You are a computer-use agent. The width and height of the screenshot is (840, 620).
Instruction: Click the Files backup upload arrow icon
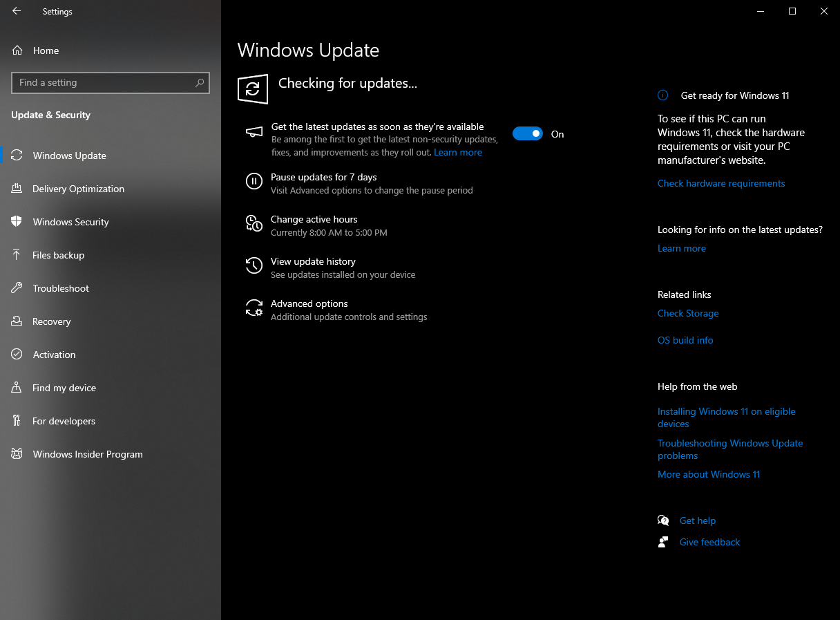17,255
